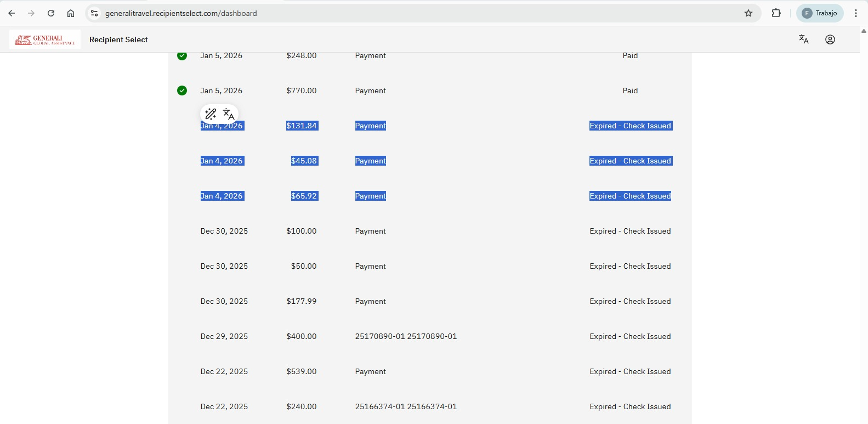Click reference 25166374-01 25166374-01

click(x=406, y=406)
